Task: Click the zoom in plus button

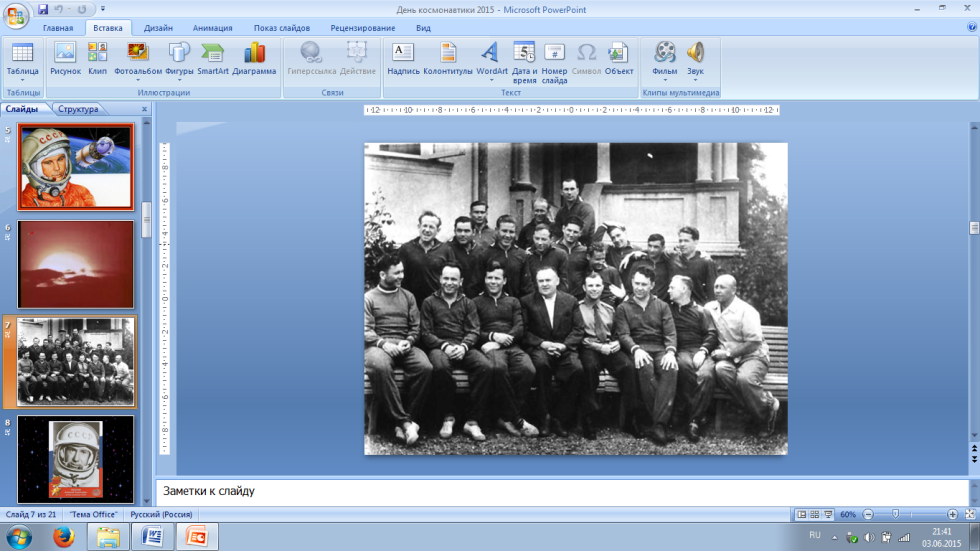Action: [952, 514]
